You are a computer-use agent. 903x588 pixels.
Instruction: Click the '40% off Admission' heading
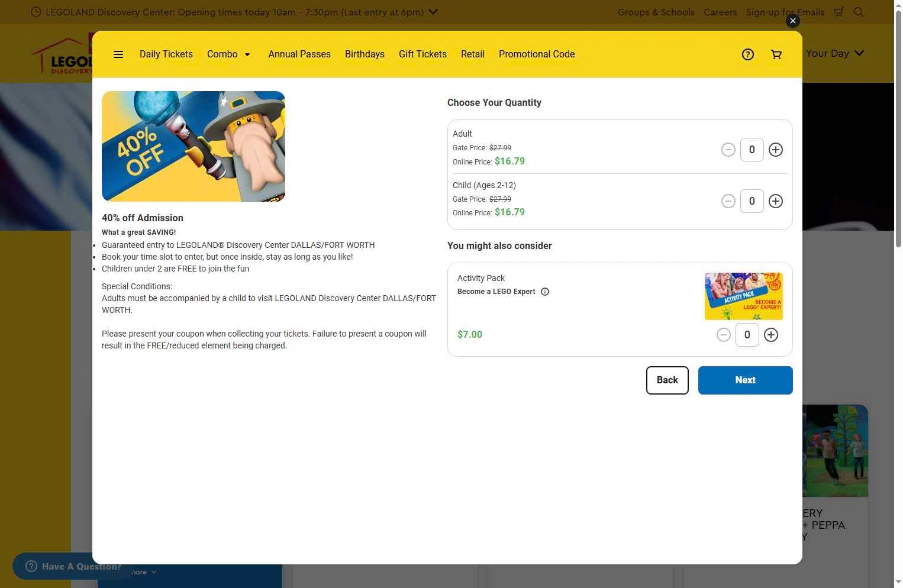point(143,218)
